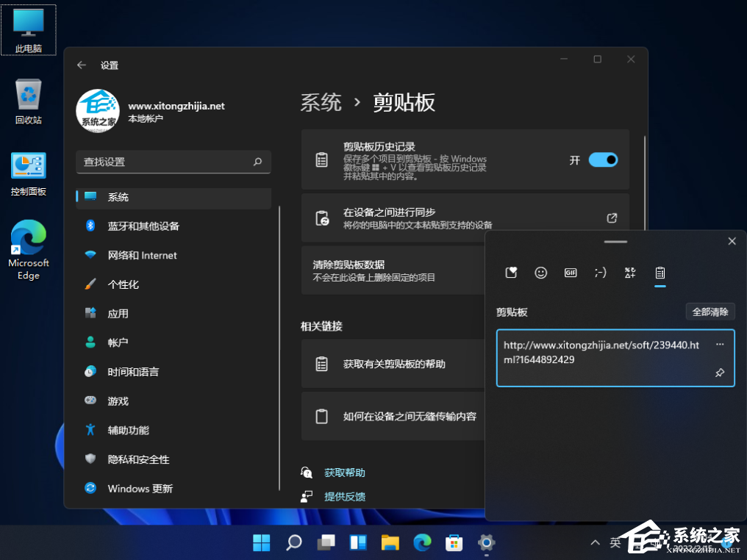This screenshot has height=560, width=747.
Task: Pin the copied xitongzhijia URL item
Action: tap(720, 373)
